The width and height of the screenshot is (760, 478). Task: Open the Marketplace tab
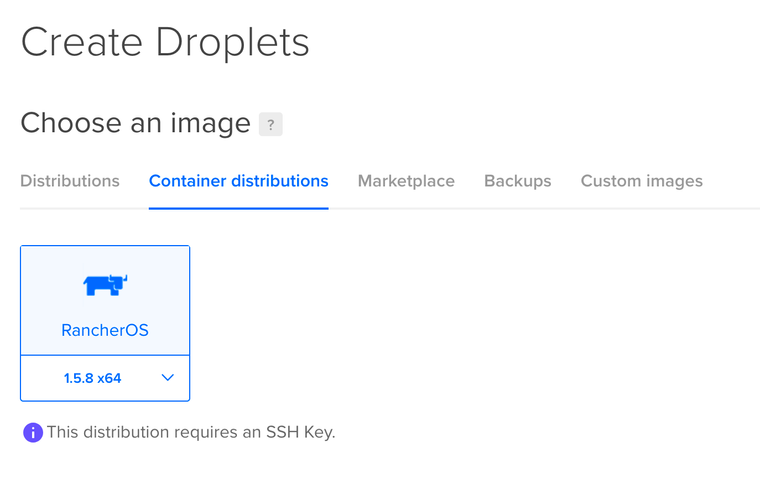[x=406, y=181]
